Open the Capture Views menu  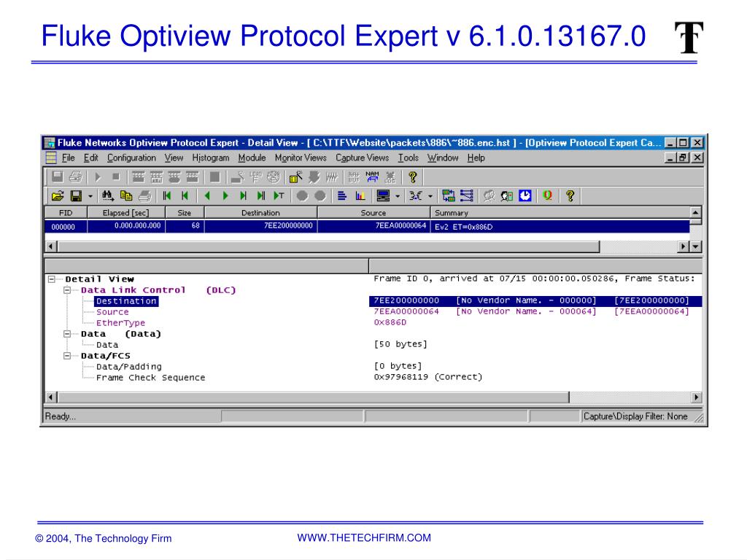[x=362, y=158]
